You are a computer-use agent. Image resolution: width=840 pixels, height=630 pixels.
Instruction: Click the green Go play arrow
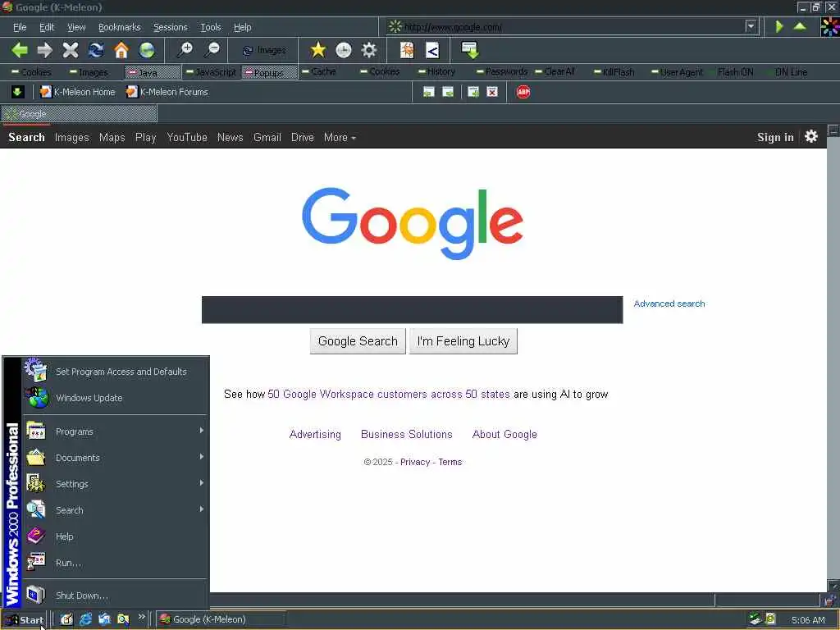[x=779, y=26]
